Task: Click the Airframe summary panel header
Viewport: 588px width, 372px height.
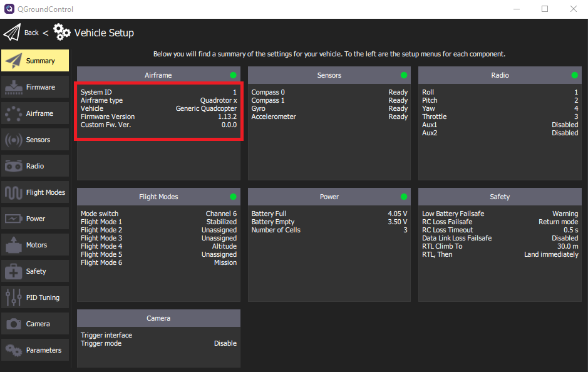Action: (158, 75)
